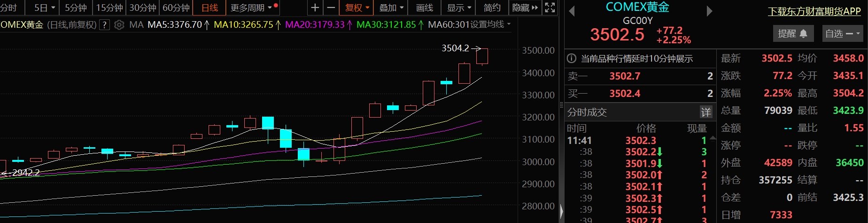
Task: Go to next contract with right arrow
Action: click(709, 11)
